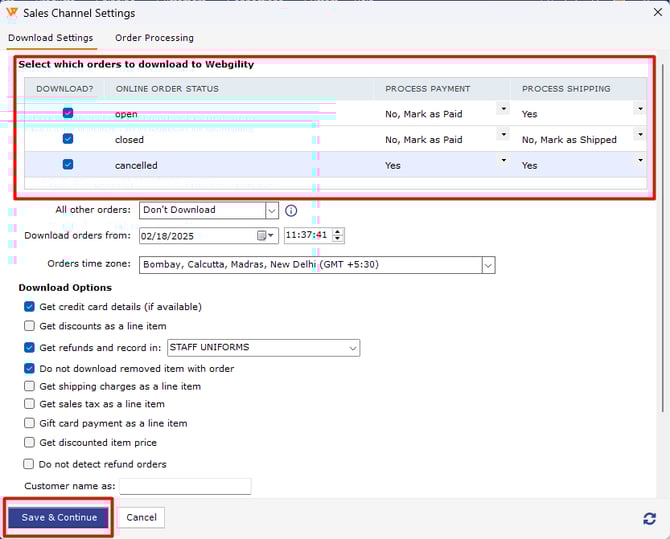Click the Customer name as text field
The height and width of the screenshot is (539, 670).
185,486
